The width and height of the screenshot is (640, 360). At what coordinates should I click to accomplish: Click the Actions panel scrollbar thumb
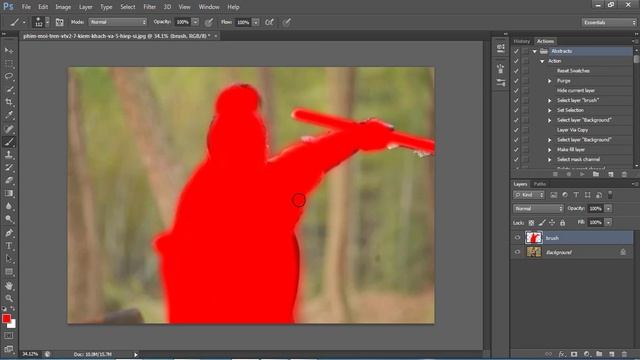tap(636, 59)
